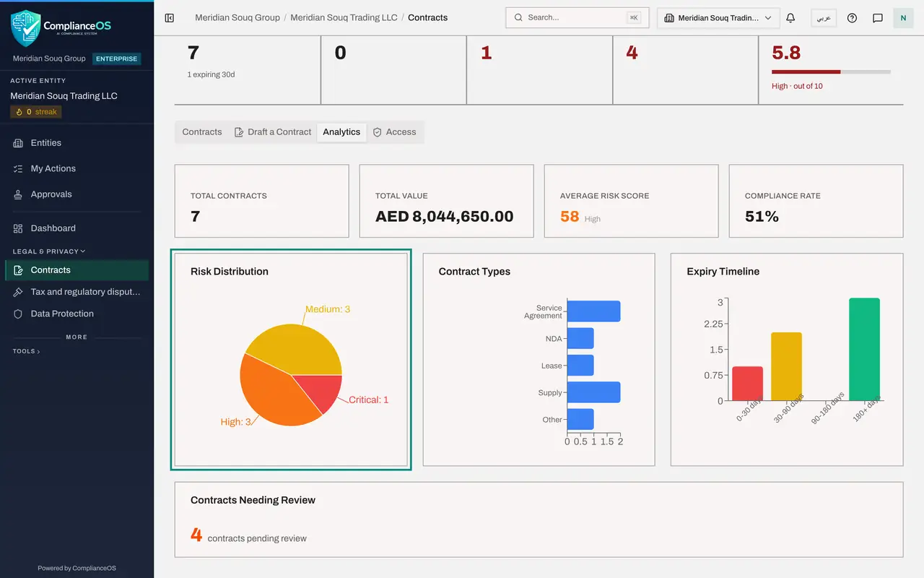This screenshot has height=578, width=924.
Task: Click the Powered by ComplianceOS footer text
Action: (x=77, y=568)
